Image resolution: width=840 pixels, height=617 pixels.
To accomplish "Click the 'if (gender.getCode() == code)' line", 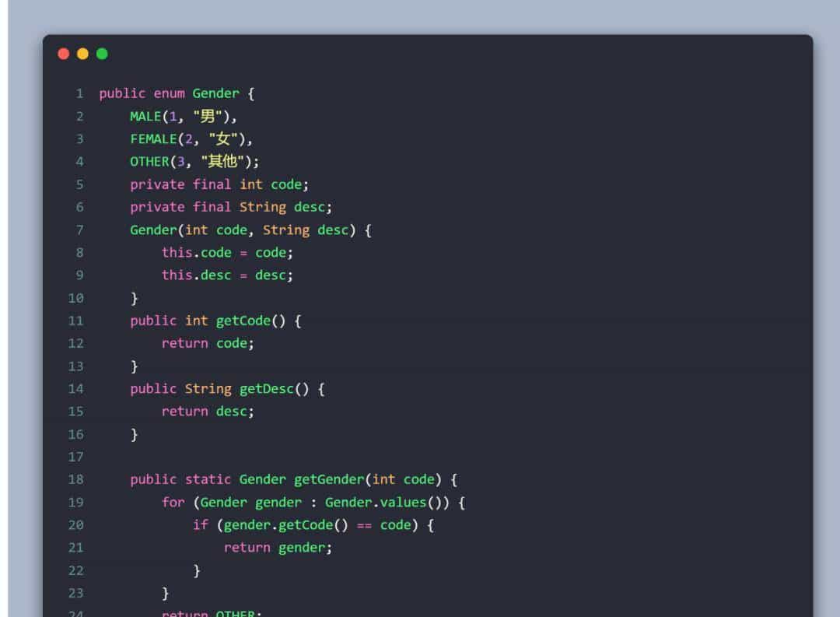I will pos(313,524).
